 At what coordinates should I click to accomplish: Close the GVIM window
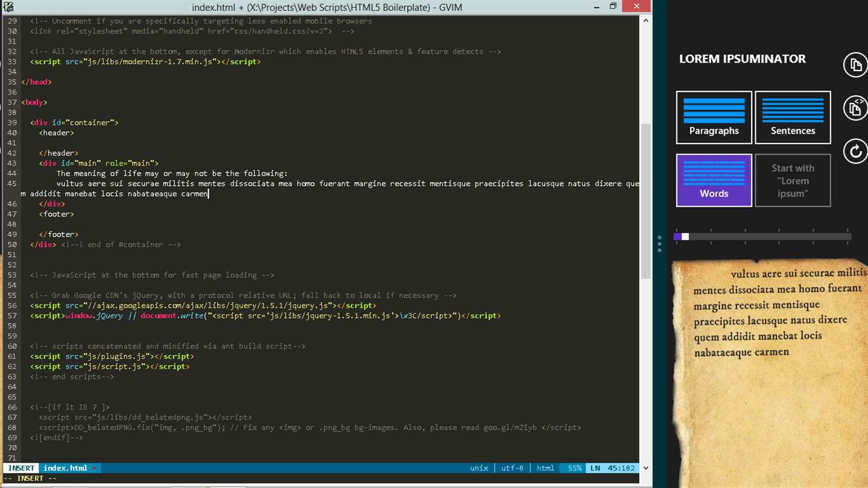tap(637, 7)
